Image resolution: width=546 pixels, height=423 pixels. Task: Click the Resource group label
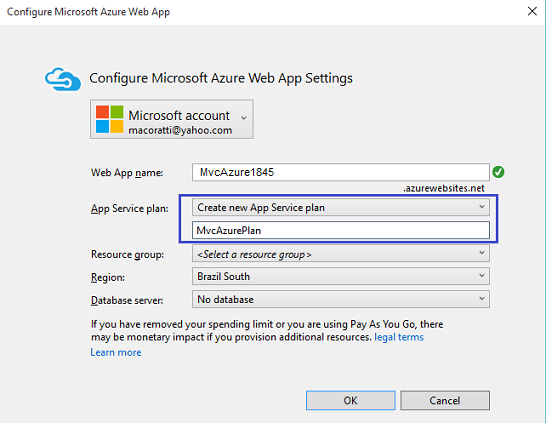point(127,254)
